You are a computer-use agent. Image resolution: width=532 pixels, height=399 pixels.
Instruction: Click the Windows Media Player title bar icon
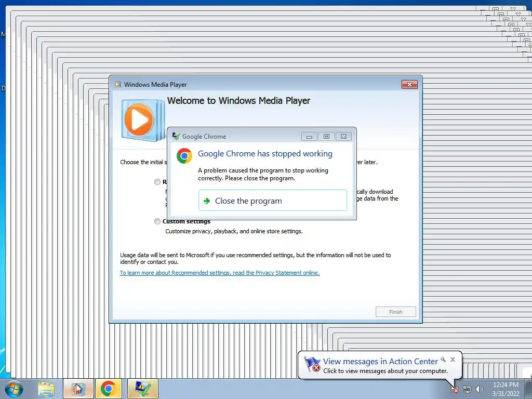117,85
